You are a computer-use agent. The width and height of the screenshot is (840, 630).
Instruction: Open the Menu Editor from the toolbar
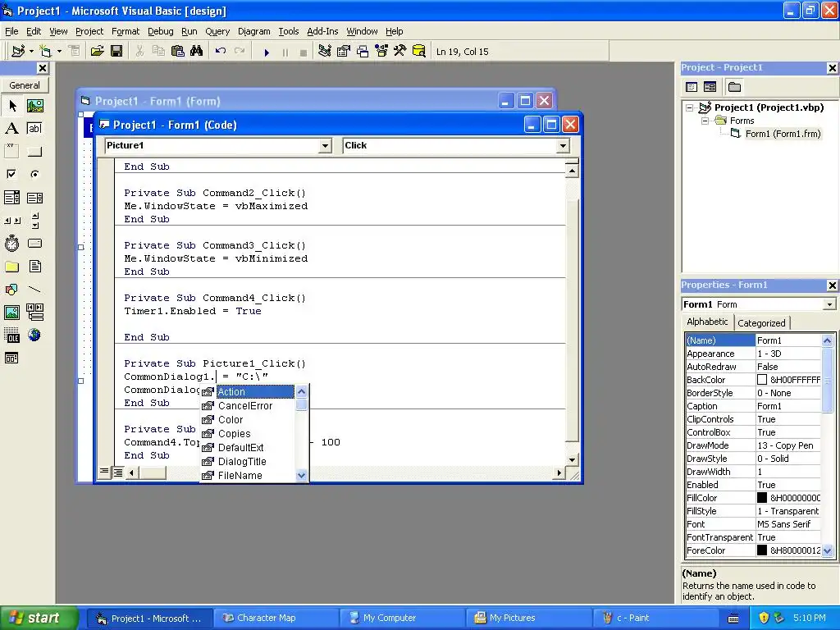[74, 52]
